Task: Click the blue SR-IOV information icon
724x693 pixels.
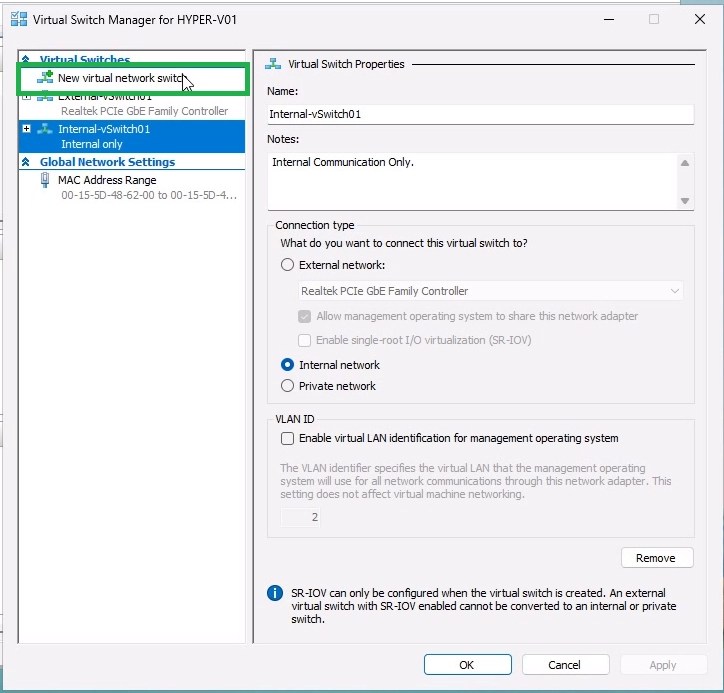Action: pyautogui.click(x=275, y=593)
